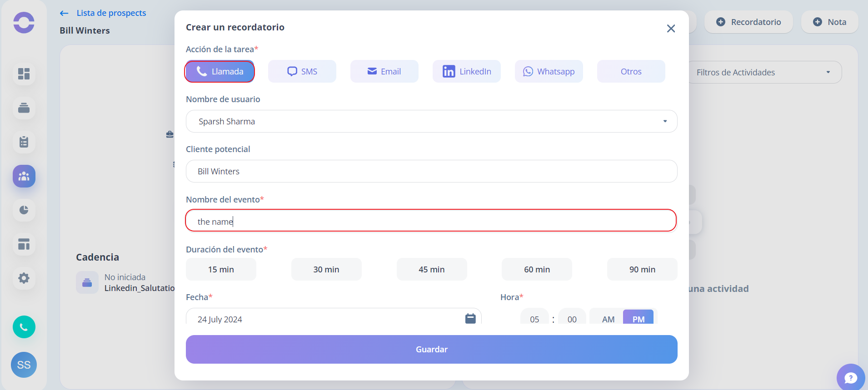Go back to Lista de prospects
The image size is (868, 390).
[111, 13]
